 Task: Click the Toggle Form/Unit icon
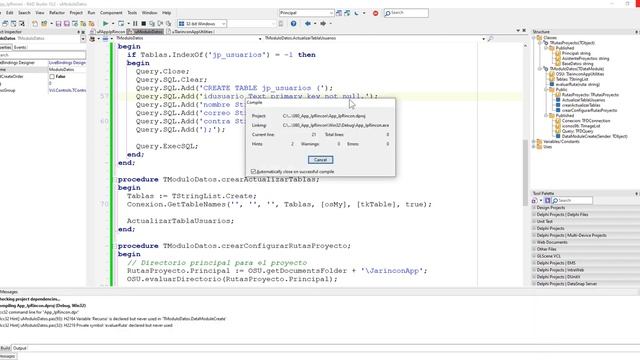click(22, 24)
